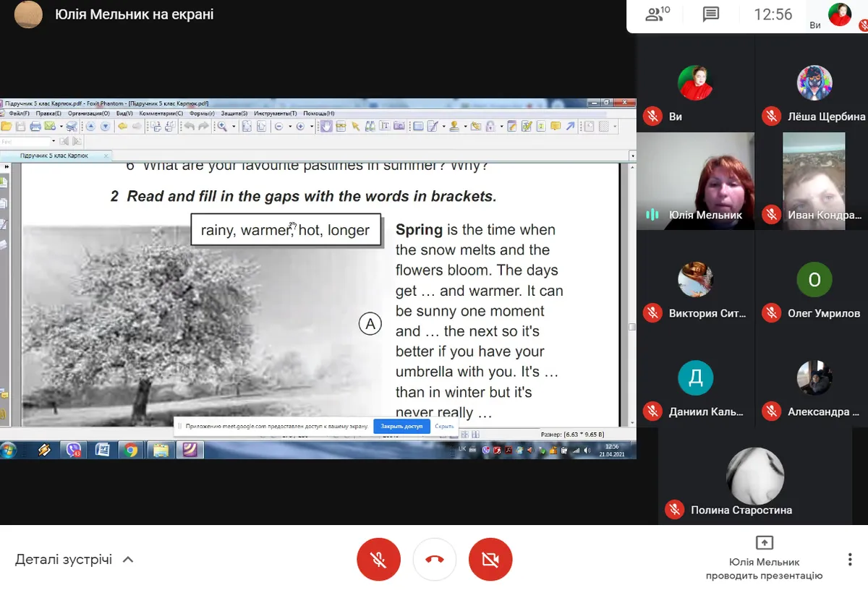
Task: Open the Find field dropdown arrow
Action: [x=54, y=142]
